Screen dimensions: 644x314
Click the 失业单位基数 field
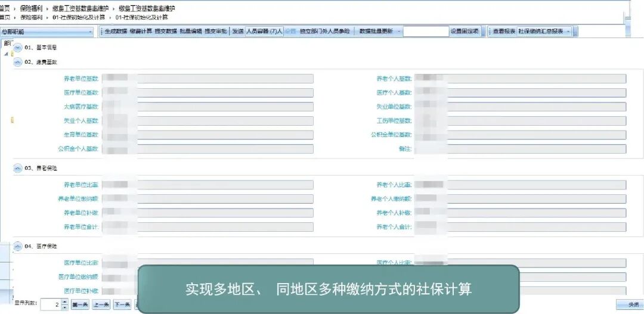521,107
